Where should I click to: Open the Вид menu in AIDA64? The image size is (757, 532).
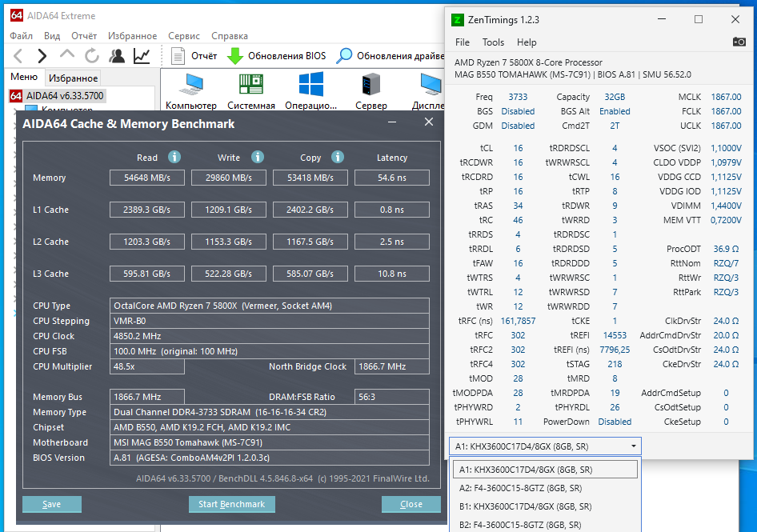click(52, 36)
